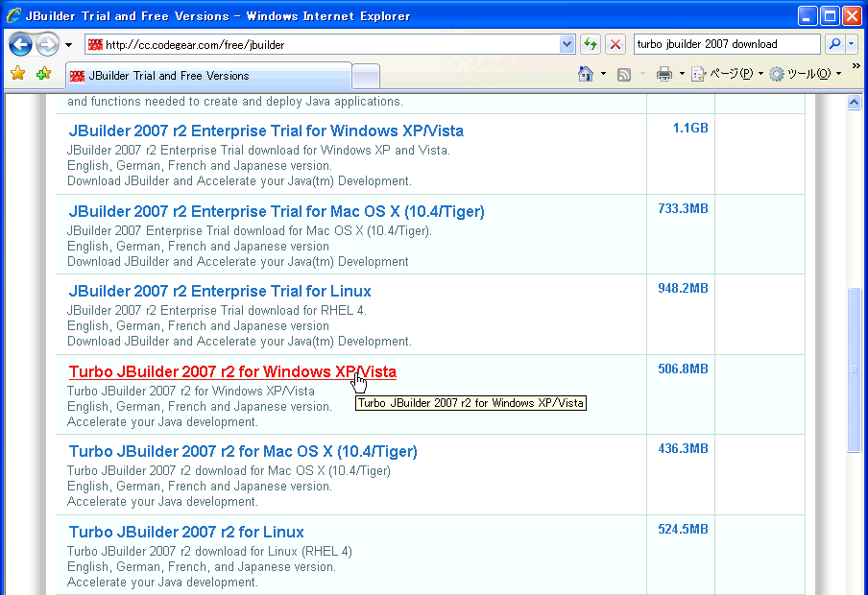Screen dimensions: 868x595
Task: Open Turbo JBuilder 2007 r2 for Mac link
Action: [x=243, y=451]
